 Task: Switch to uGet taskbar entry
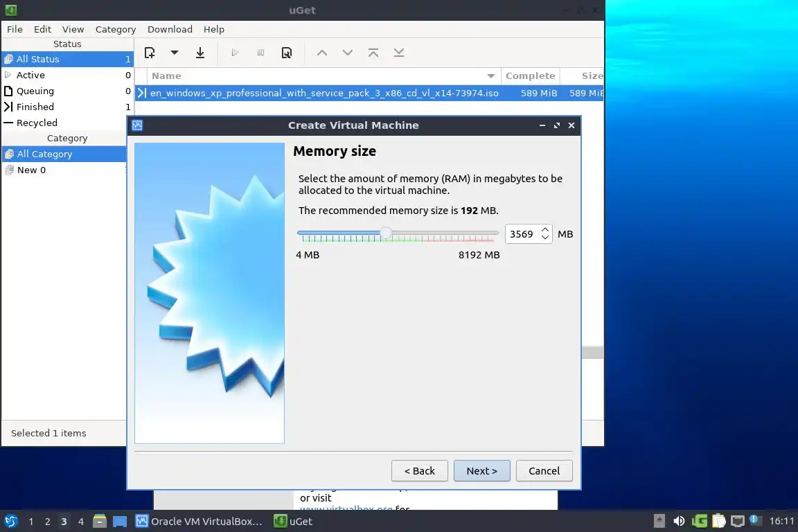[294, 522]
